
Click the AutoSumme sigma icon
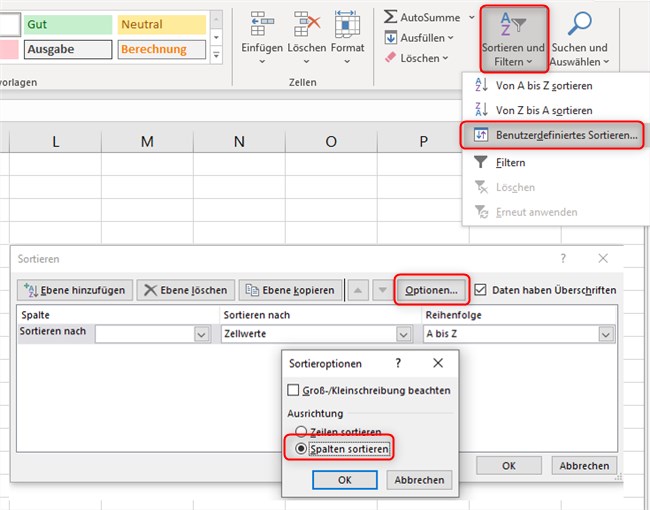point(390,17)
